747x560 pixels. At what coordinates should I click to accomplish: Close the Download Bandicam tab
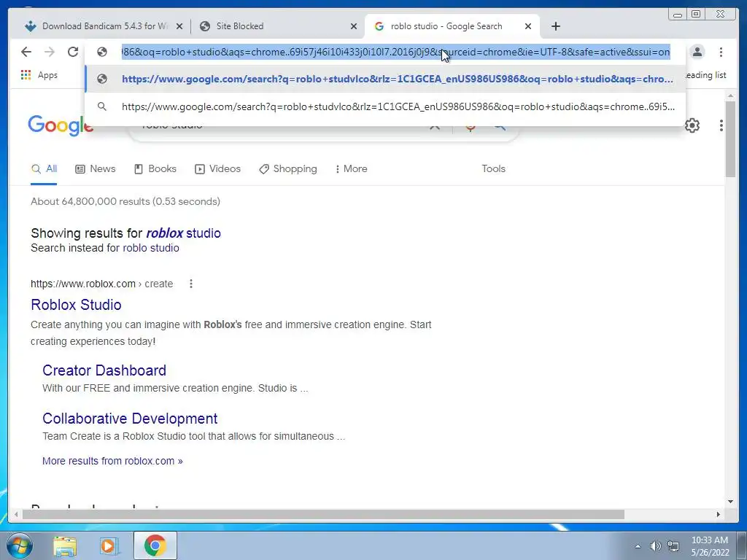(179, 27)
